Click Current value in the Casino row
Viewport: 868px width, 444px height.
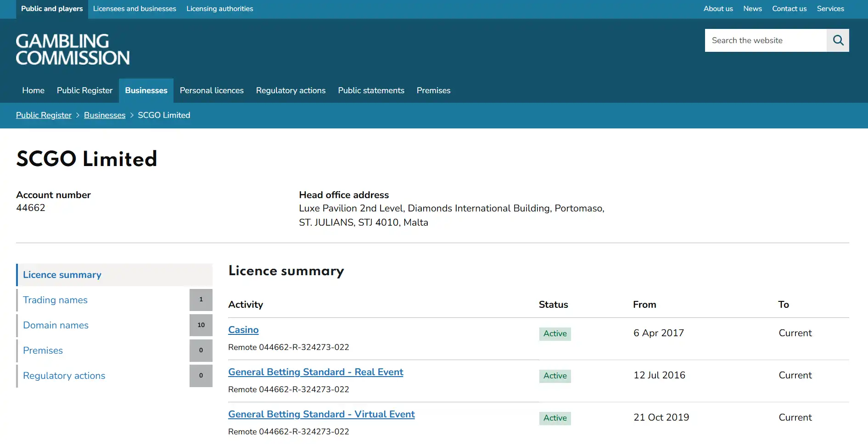click(795, 333)
